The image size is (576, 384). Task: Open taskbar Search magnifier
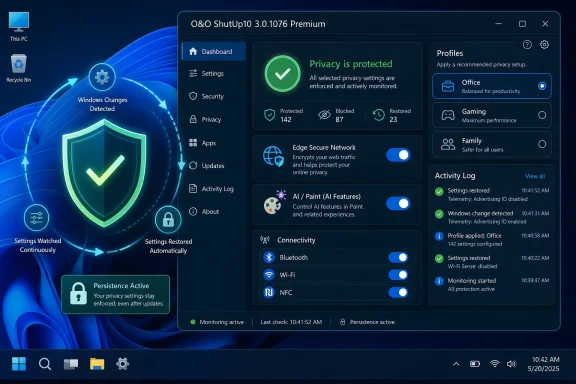[45, 364]
